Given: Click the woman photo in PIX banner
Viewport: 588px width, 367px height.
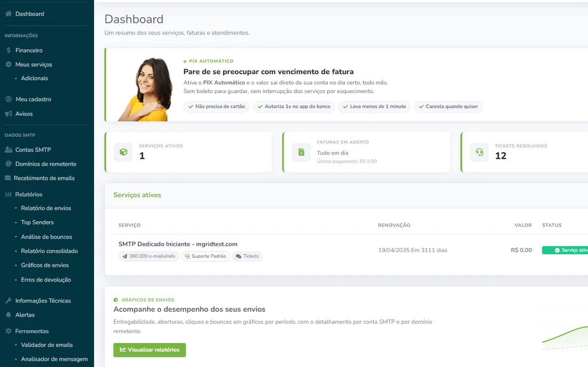Looking at the screenshot, I should 145,89.
